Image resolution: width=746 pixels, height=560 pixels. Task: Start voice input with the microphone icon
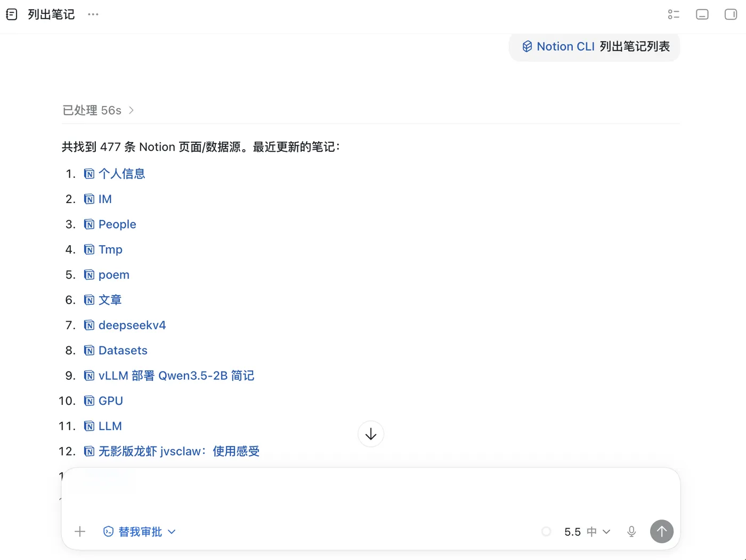click(x=631, y=531)
